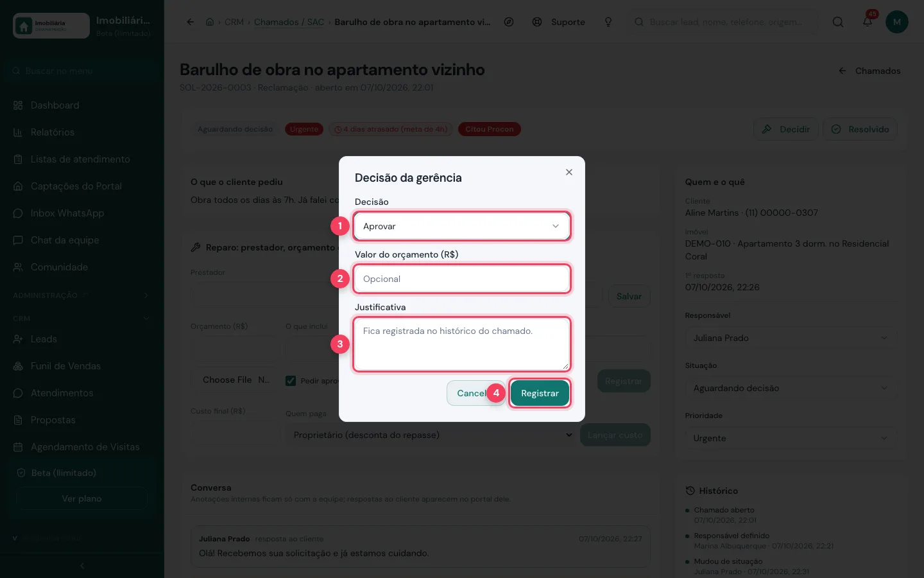Viewport: 924px width, 578px height.
Task: Click the Decidir button
Action: click(786, 129)
